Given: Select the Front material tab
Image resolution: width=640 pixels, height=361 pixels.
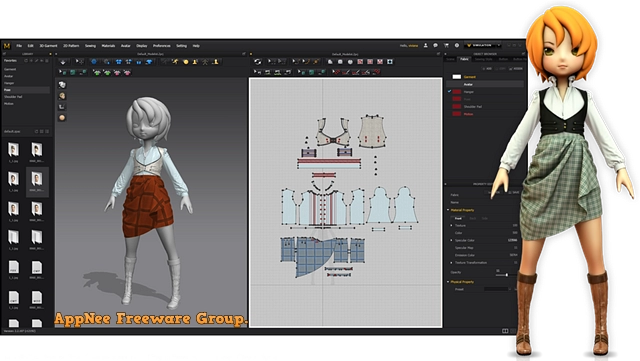Looking at the screenshot, I should 458,218.
